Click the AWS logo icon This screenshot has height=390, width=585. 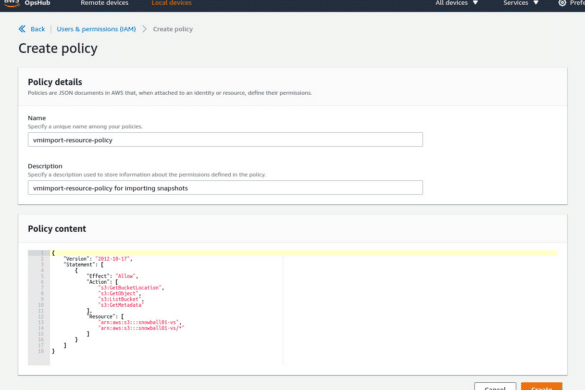click(12, 3)
